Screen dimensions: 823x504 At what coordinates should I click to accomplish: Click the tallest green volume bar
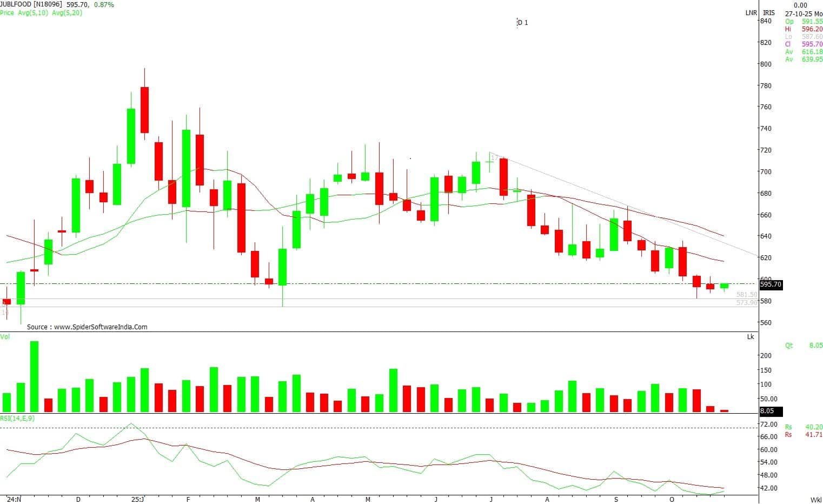(34, 377)
